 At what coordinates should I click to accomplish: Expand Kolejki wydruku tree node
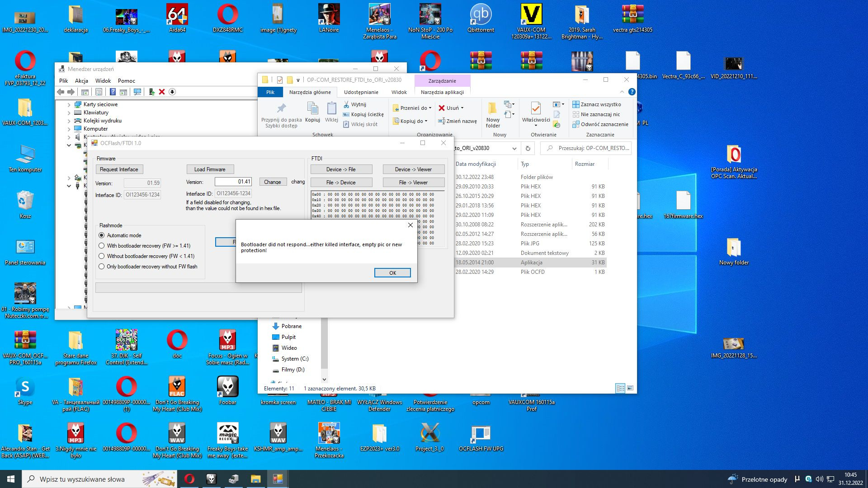click(x=69, y=121)
